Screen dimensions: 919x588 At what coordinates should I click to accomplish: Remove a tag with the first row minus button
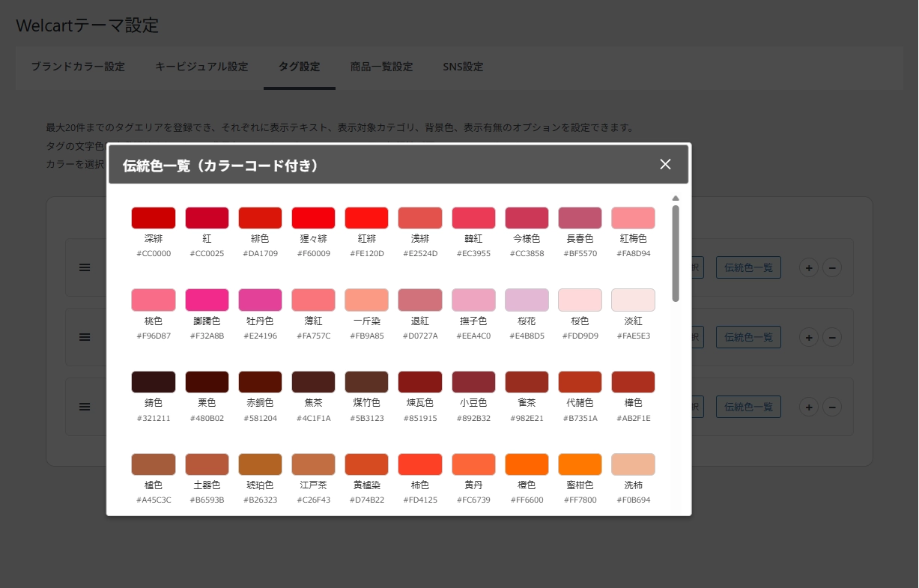(x=833, y=267)
